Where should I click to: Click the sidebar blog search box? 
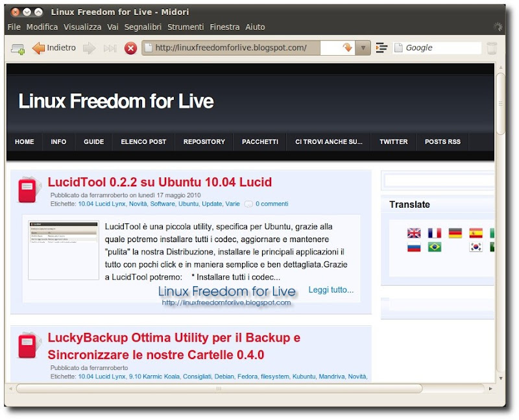click(439, 181)
